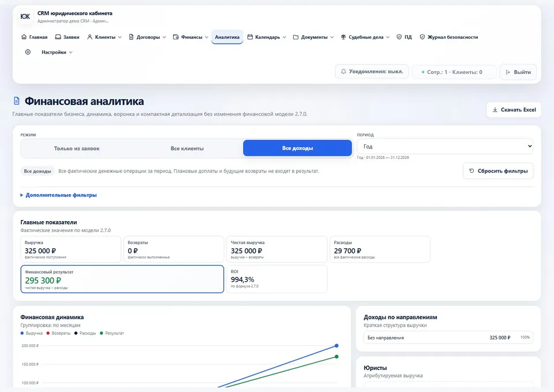Screen dimensions: 554x392
Task: Click the shield icon beside ПД
Action: [x=399, y=37]
